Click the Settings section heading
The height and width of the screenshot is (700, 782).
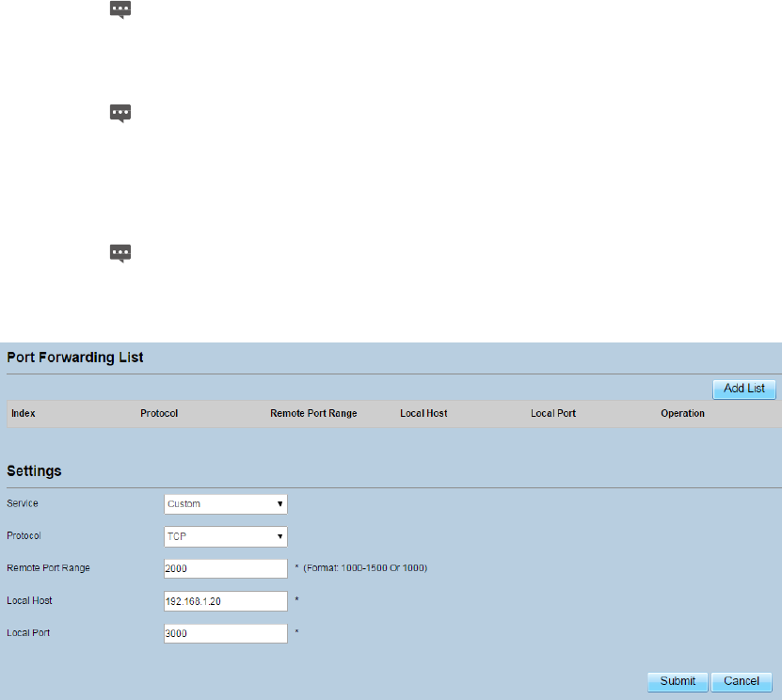pyautogui.click(x=35, y=471)
